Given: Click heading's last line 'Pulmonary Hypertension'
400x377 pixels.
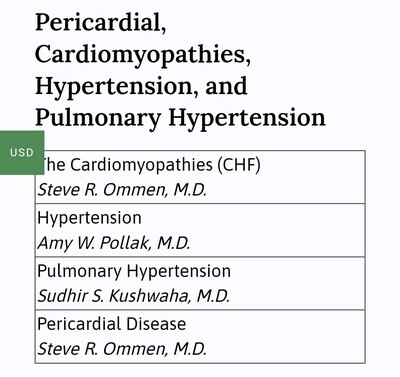Looking at the screenshot, I should [x=180, y=118].
